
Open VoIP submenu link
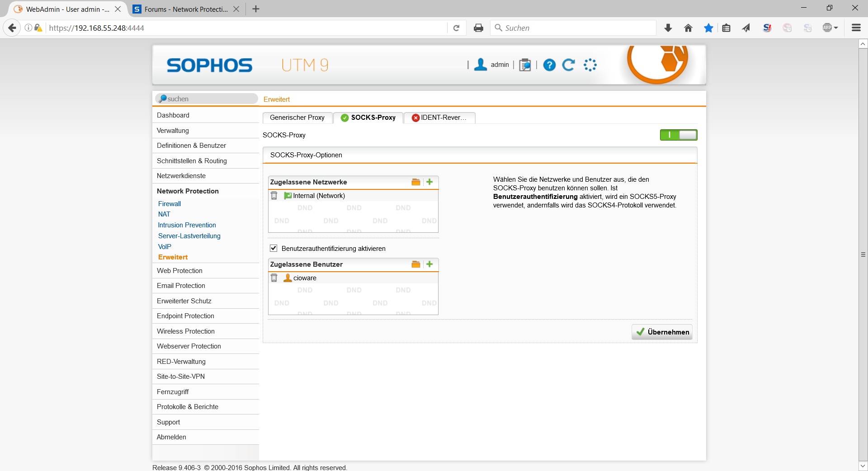[165, 247]
